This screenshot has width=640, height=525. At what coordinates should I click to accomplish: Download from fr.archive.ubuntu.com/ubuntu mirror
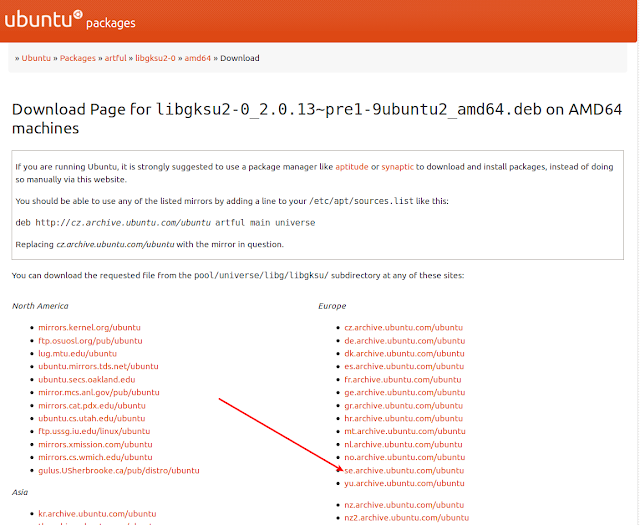[403, 379]
